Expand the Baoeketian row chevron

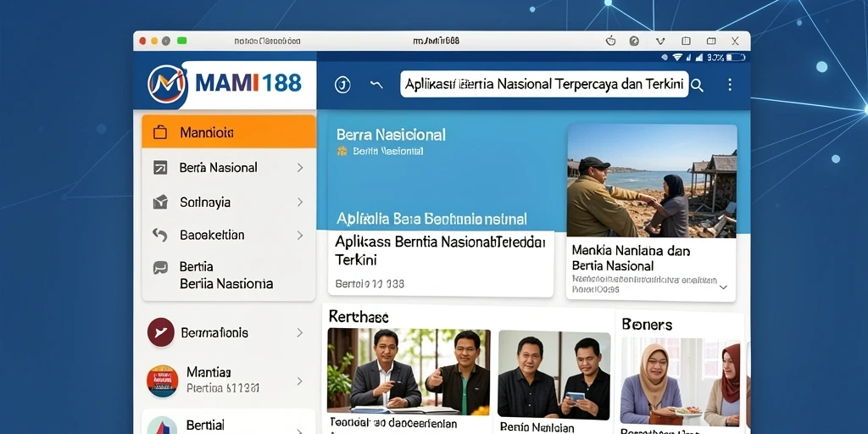click(x=300, y=236)
